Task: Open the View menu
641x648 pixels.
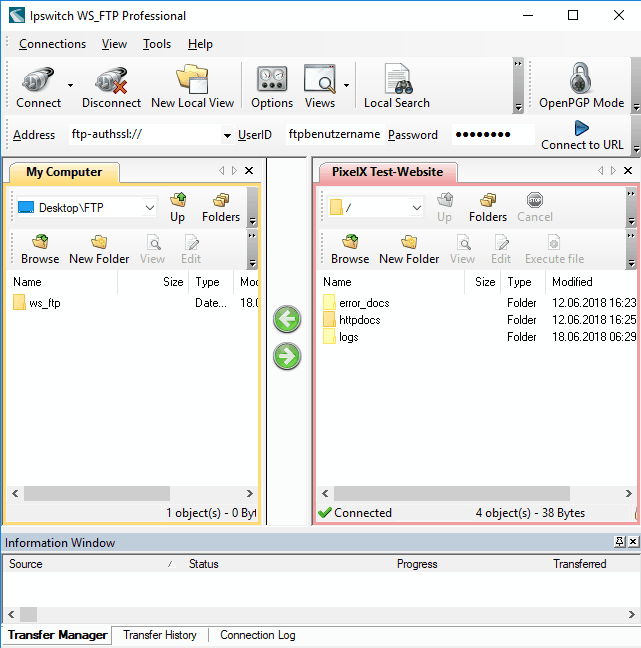Action: 114,44
